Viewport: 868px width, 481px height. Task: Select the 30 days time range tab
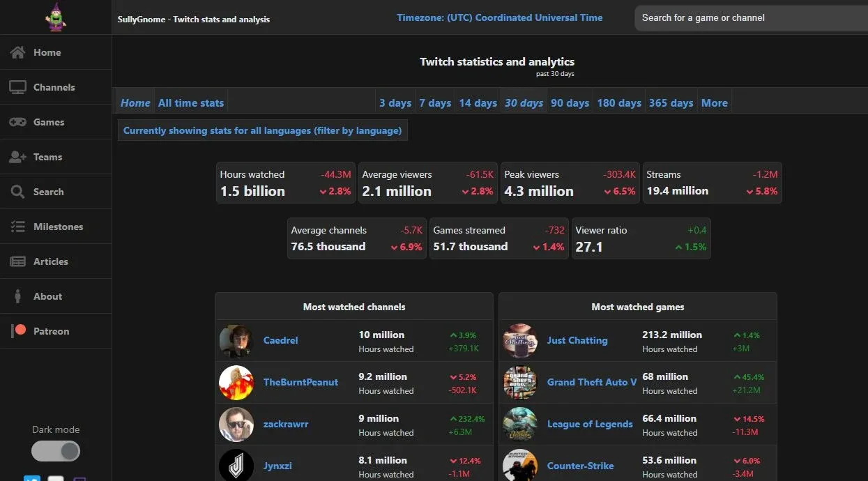pyautogui.click(x=524, y=102)
